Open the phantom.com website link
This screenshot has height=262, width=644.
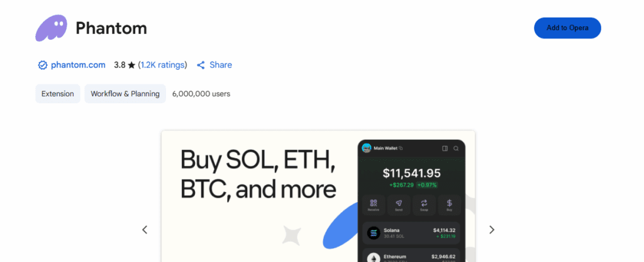pyautogui.click(x=78, y=65)
